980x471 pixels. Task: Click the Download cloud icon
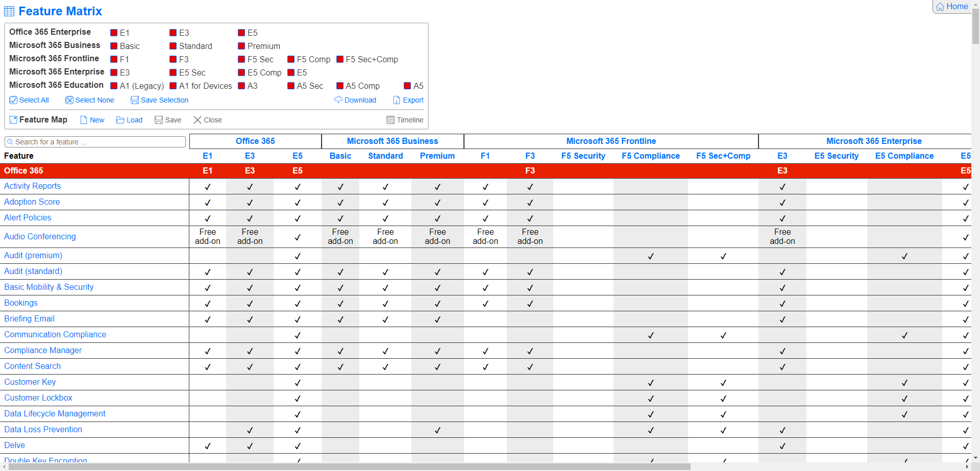[338, 100]
